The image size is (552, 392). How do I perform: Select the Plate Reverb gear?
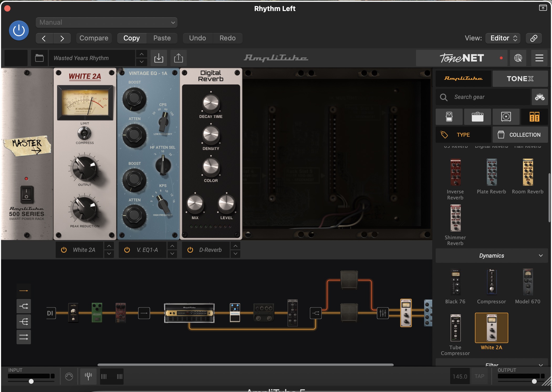491,176
